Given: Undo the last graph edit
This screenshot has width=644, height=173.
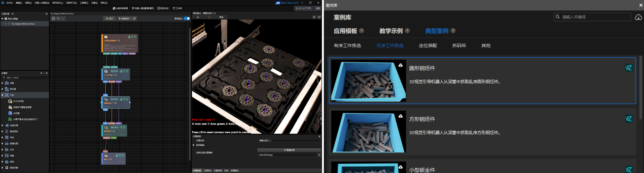Looking at the screenshot, I should coord(58,18).
